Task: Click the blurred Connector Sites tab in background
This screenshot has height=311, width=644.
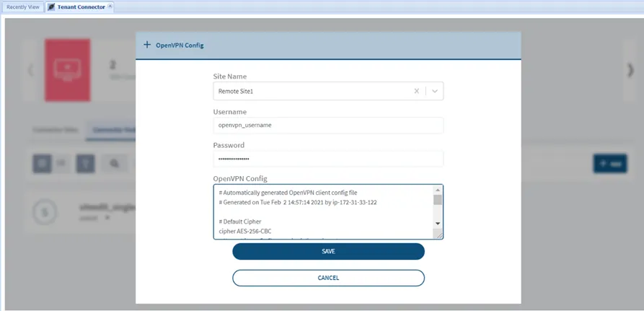Action: tap(56, 130)
